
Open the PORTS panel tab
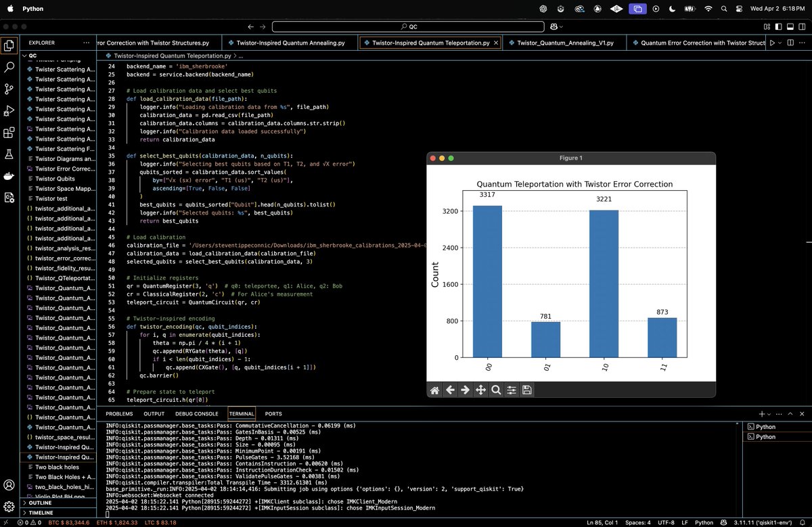point(273,413)
